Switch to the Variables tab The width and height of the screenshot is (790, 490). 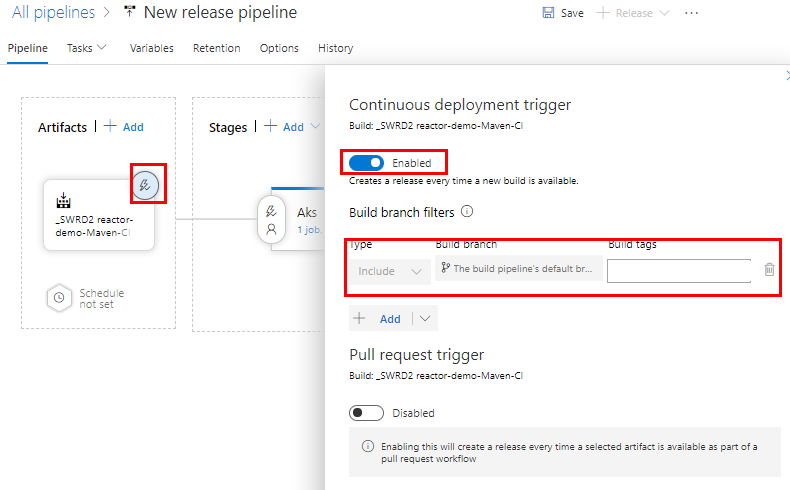point(152,48)
